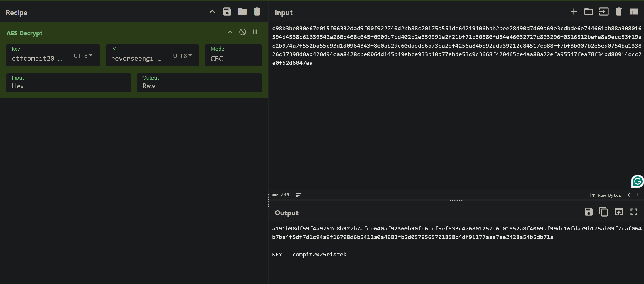Image resolution: width=644 pixels, height=284 pixels.
Task: Replace input with the output
Action: (x=619, y=212)
